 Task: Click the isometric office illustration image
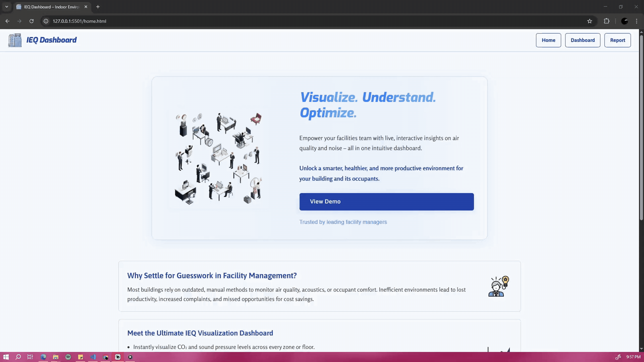pyautogui.click(x=218, y=159)
